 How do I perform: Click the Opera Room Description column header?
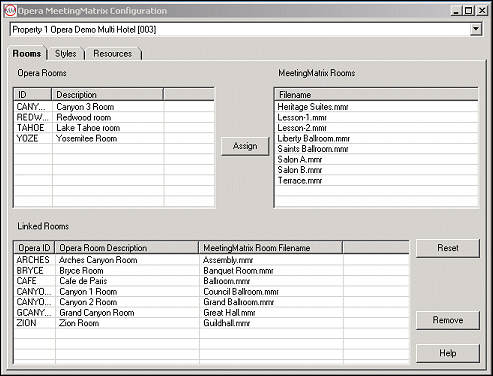pyautogui.click(x=127, y=248)
